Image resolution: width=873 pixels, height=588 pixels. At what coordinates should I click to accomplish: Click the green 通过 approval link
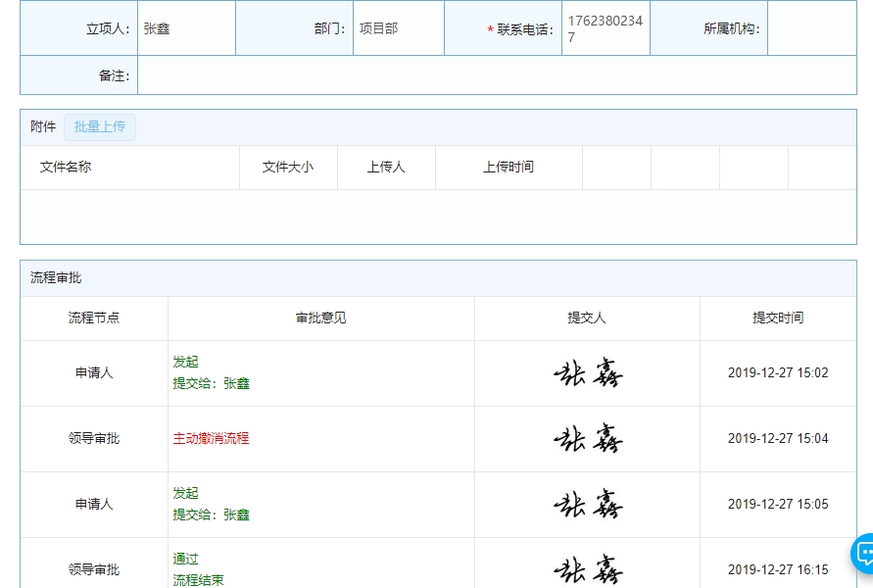point(186,558)
